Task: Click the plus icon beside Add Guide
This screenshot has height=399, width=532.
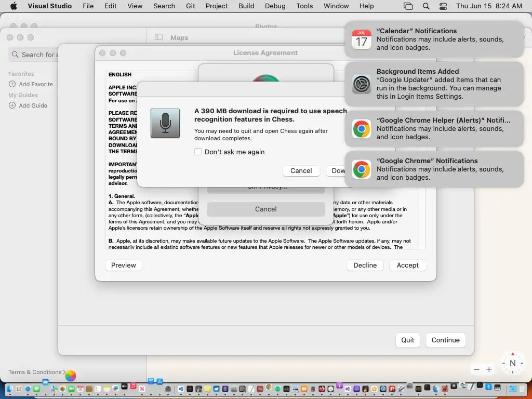Action: pos(12,105)
